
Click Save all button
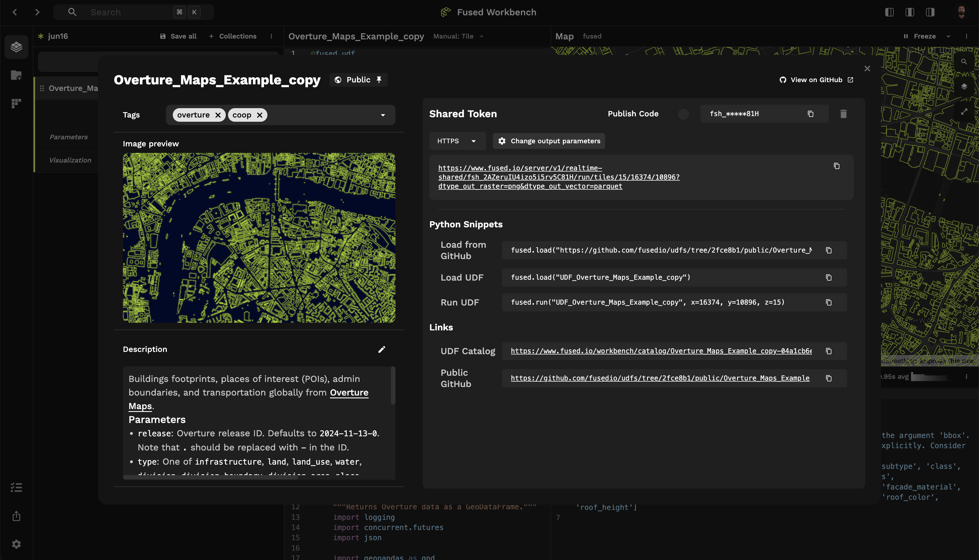pos(178,36)
